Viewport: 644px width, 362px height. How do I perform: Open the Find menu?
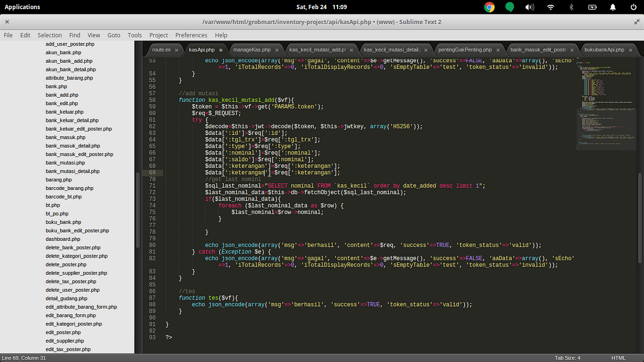click(x=75, y=35)
